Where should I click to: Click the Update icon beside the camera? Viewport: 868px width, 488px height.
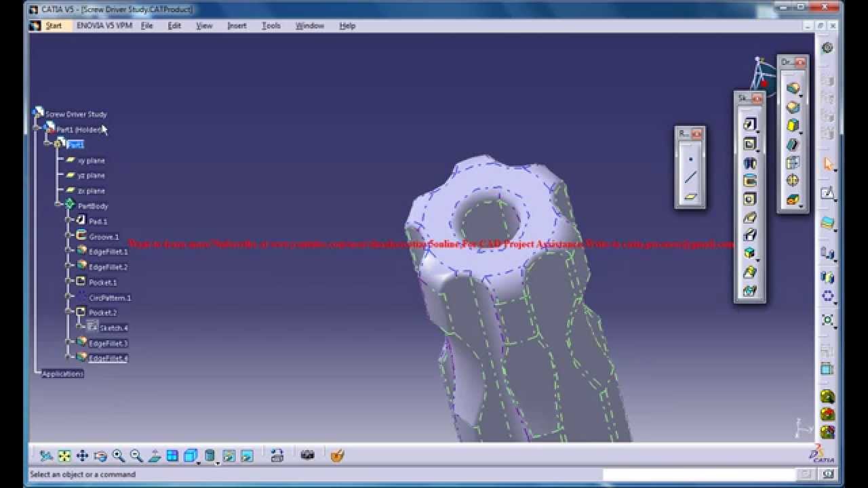point(277,456)
